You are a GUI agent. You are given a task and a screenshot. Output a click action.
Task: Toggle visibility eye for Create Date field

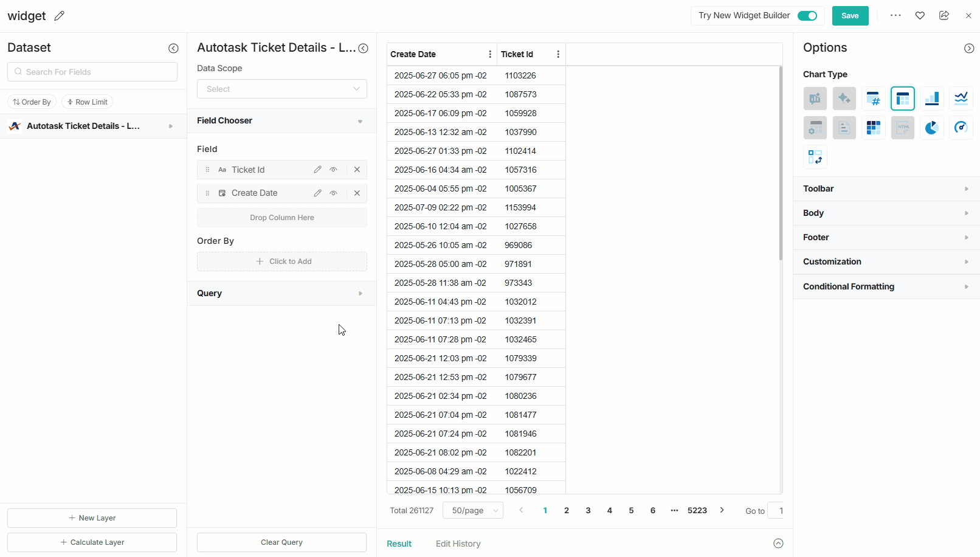[x=333, y=193]
